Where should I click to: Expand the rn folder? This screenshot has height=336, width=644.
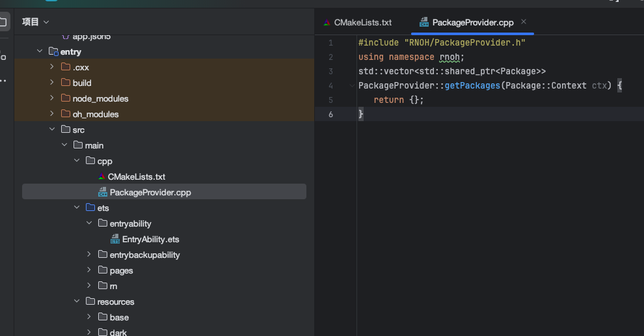pos(88,285)
